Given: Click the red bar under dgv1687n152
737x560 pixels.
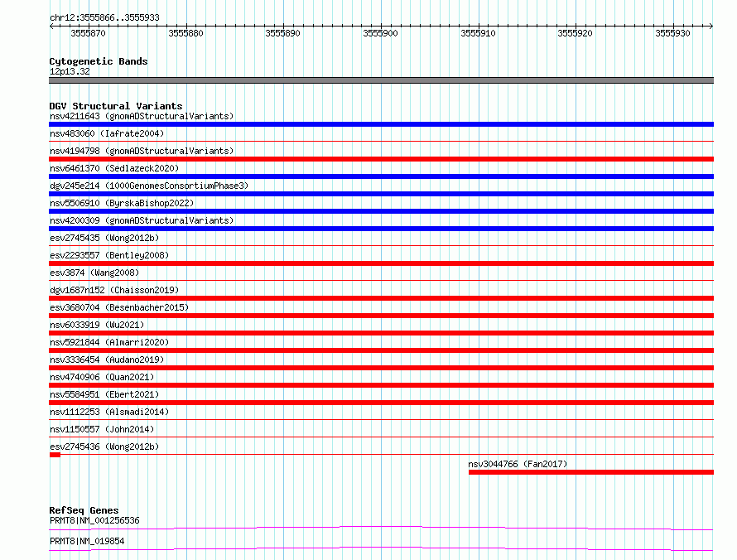Looking at the screenshot, I should 381,298.
